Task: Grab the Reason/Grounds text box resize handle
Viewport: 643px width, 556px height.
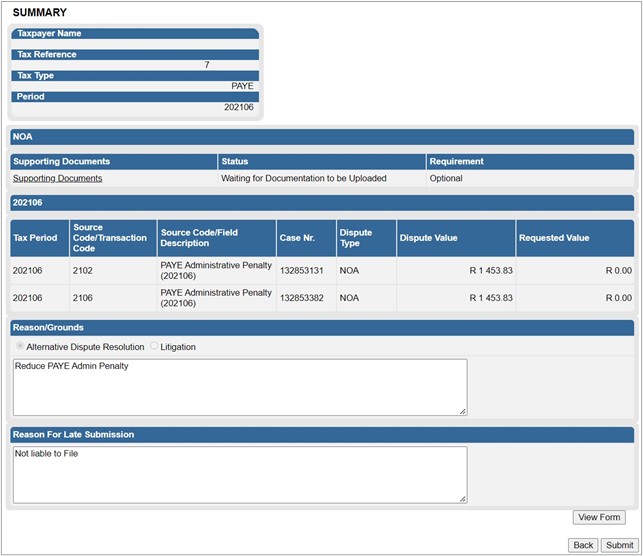Action: (462, 410)
